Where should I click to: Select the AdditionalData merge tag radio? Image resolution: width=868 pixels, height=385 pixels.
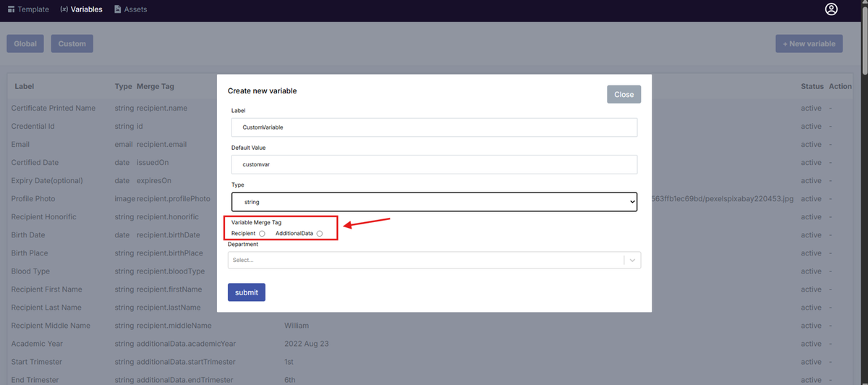click(x=320, y=234)
